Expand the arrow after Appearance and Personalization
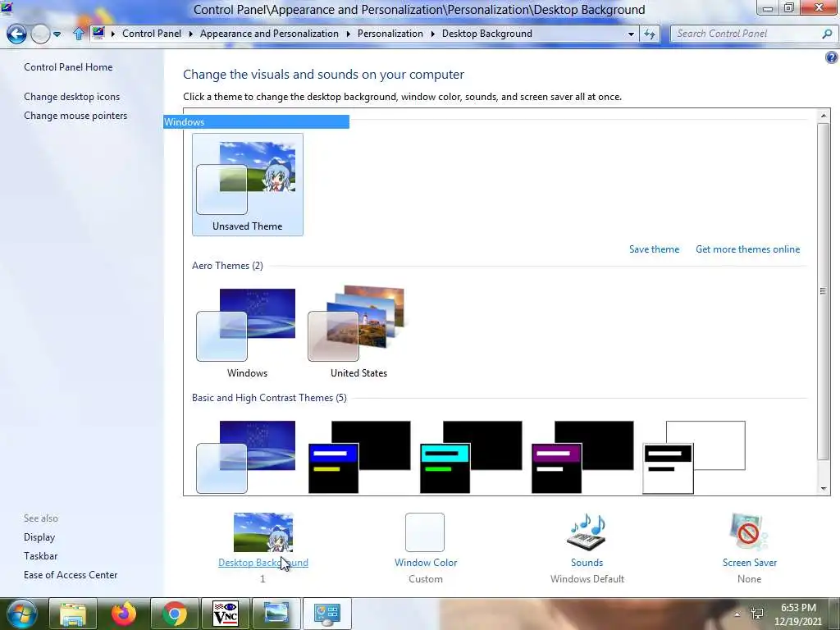Screen dimensions: 840x630 coord(348,34)
